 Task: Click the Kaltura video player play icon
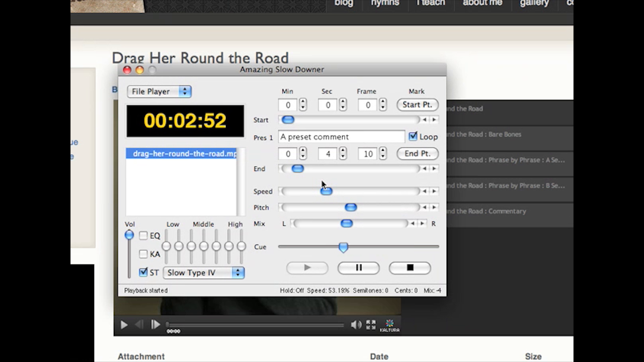[124, 325]
